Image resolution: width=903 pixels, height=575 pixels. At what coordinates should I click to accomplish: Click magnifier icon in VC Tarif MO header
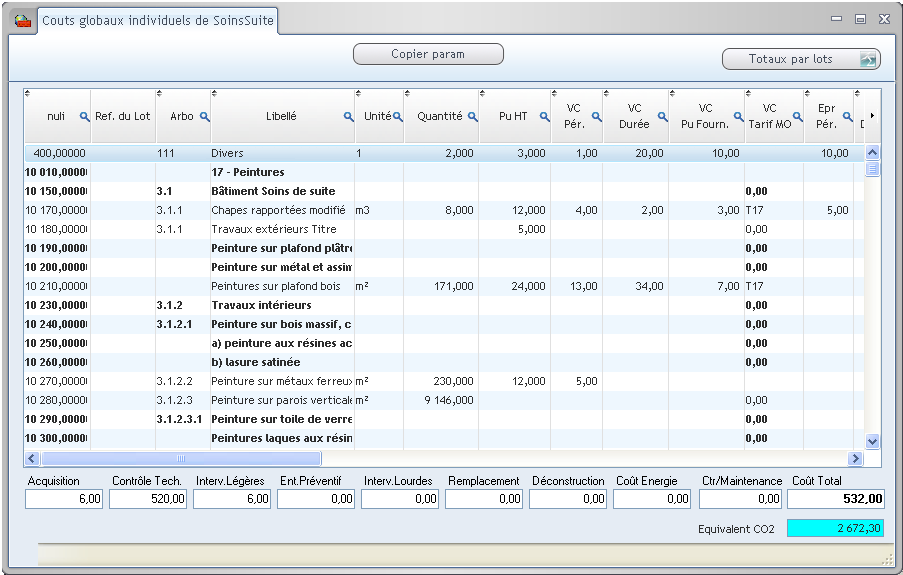(x=797, y=117)
